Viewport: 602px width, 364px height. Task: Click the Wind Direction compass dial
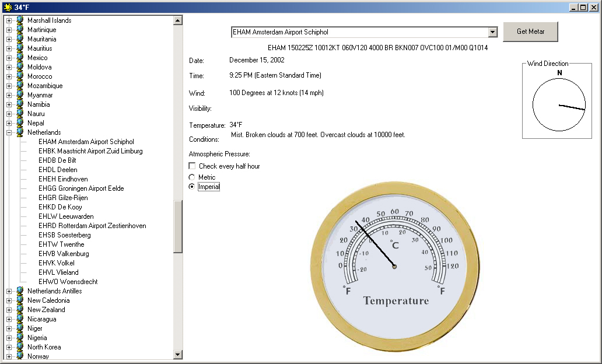click(559, 105)
